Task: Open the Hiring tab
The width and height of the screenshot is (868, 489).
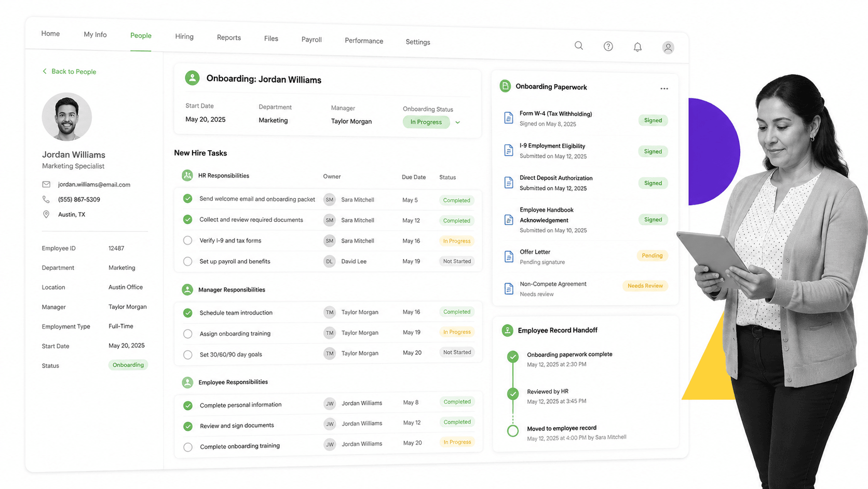Action: click(184, 36)
